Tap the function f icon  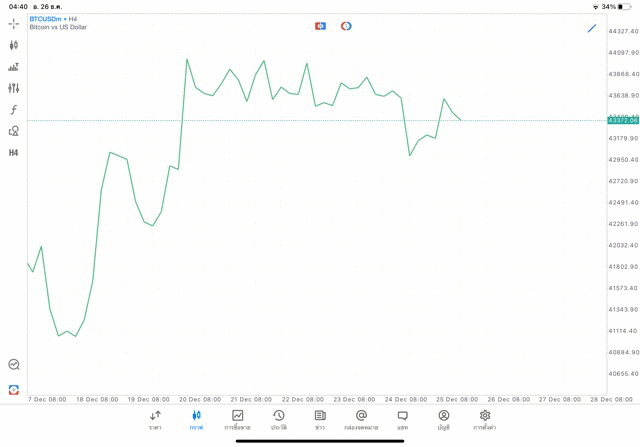click(x=14, y=110)
